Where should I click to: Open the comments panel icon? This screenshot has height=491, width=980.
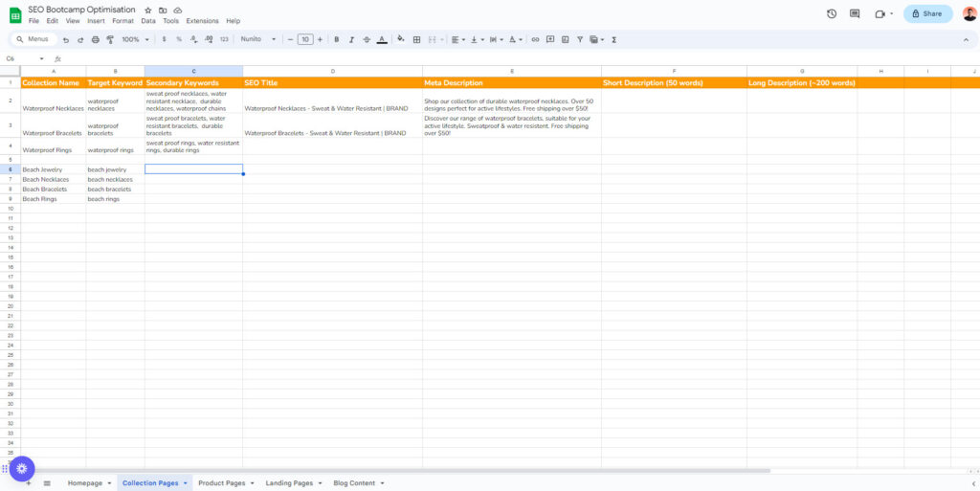coord(855,13)
